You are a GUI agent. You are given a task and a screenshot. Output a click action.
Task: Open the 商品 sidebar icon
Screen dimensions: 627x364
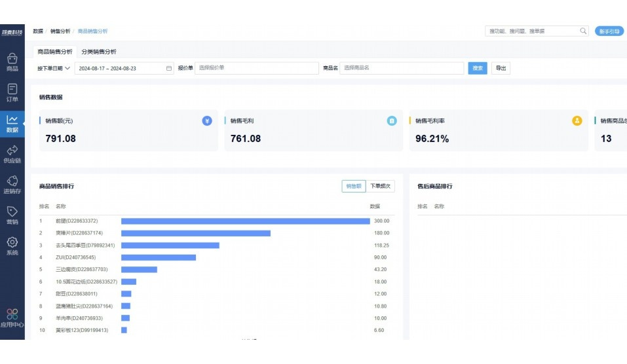(x=12, y=62)
